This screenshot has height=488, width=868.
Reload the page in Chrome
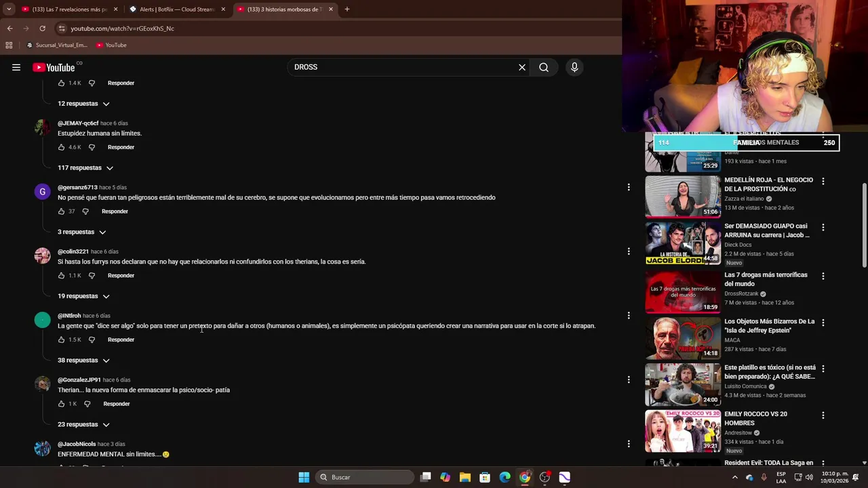[x=42, y=28]
